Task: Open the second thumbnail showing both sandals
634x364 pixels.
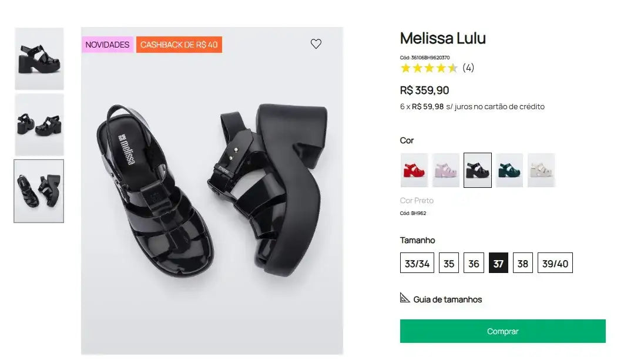Action: click(39, 124)
